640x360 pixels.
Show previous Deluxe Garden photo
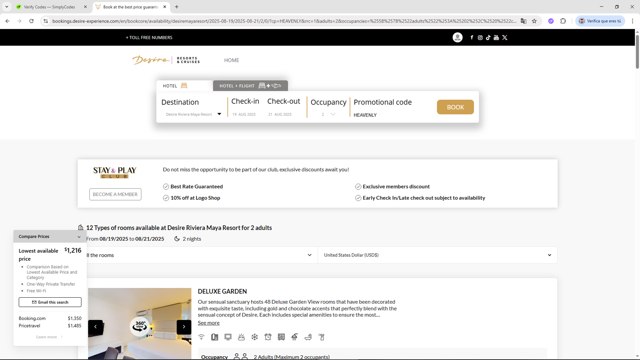(95, 327)
